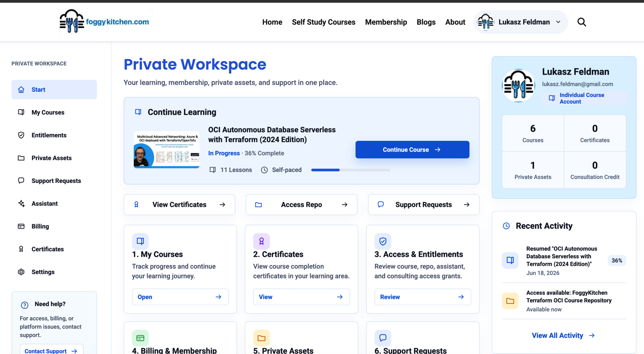Select Private Assets in the sidebar

[x=54, y=158]
